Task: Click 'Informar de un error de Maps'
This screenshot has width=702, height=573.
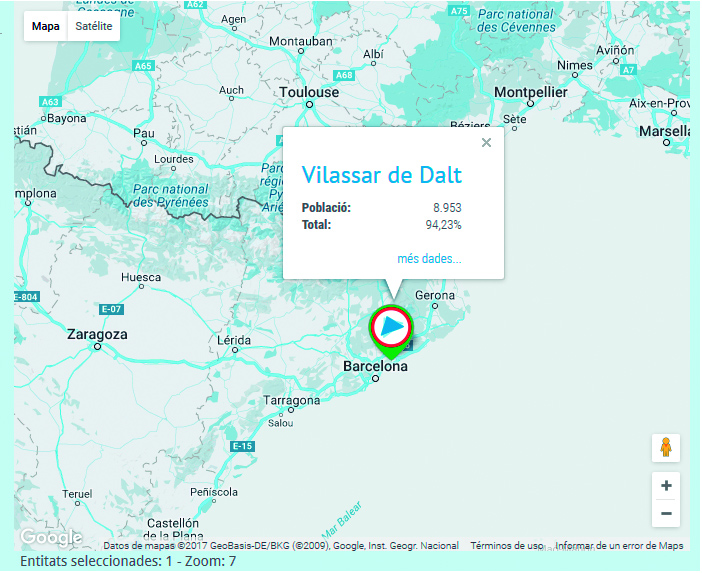Action: click(619, 546)
